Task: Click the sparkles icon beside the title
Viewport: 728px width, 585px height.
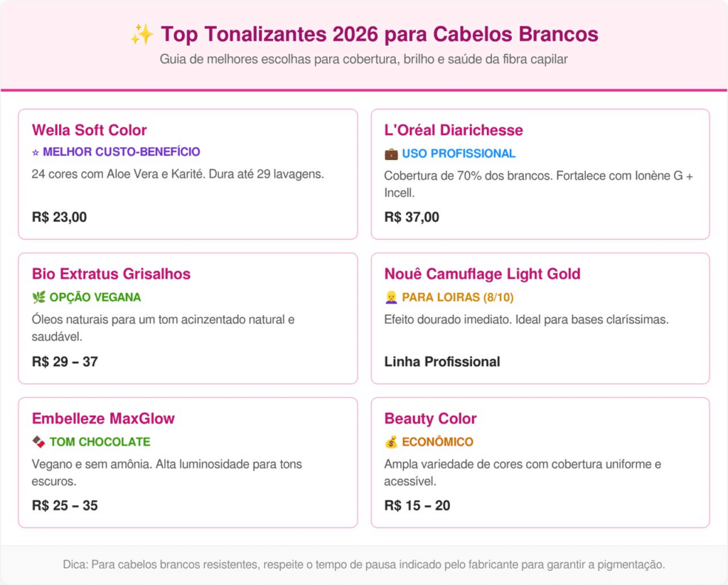Action: [141, 34]
